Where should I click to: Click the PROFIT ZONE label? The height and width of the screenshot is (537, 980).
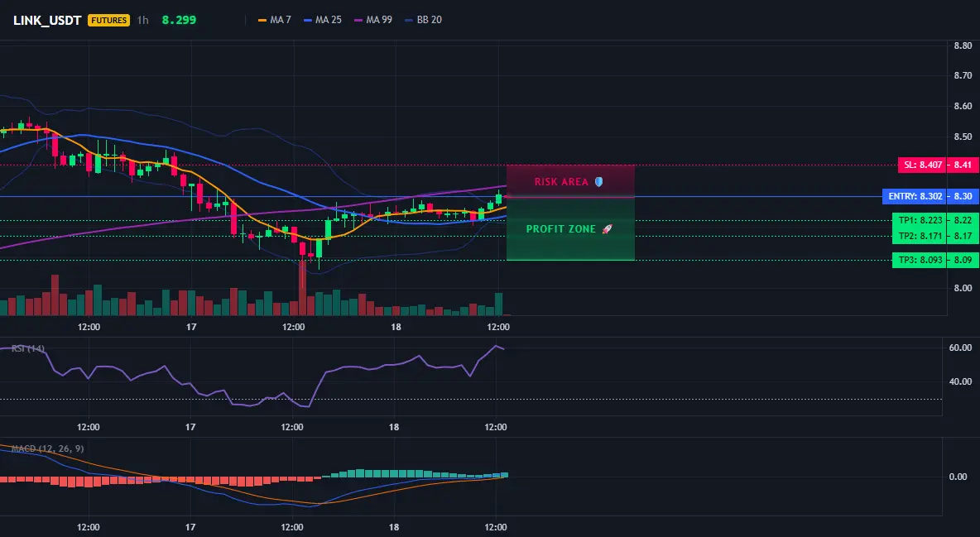pos(560,229)
